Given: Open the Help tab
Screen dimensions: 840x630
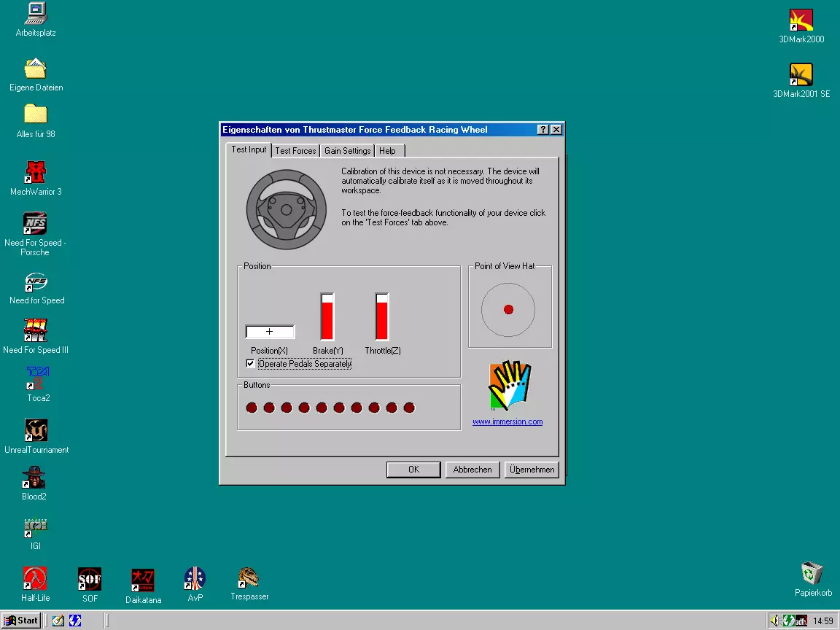Looking at the screenshot, I should pos(388,150).
